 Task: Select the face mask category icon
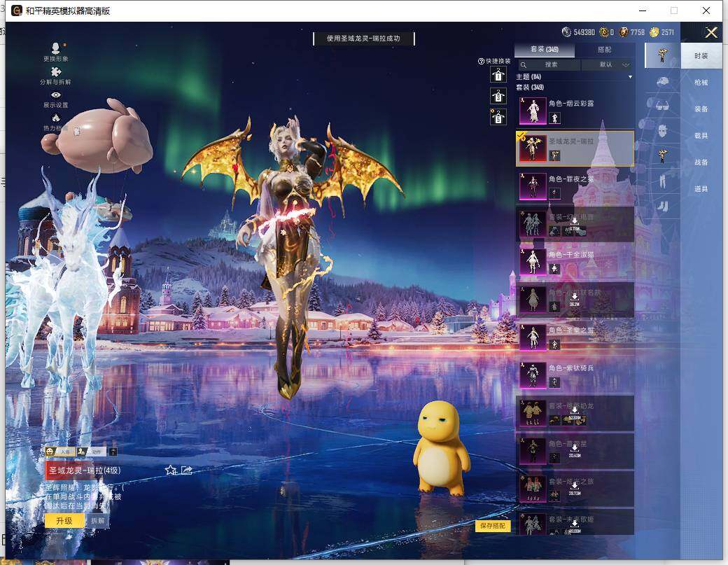coord(662,130)
